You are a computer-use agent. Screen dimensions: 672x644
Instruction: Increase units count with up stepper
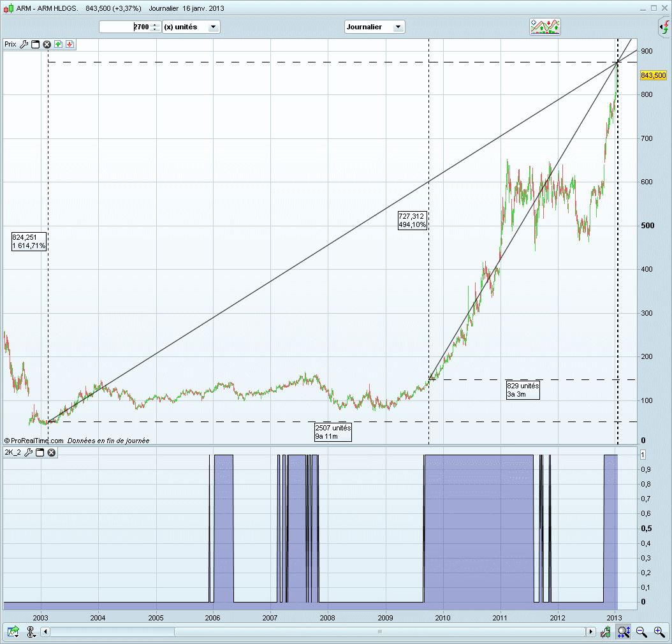tap(154, 24)
